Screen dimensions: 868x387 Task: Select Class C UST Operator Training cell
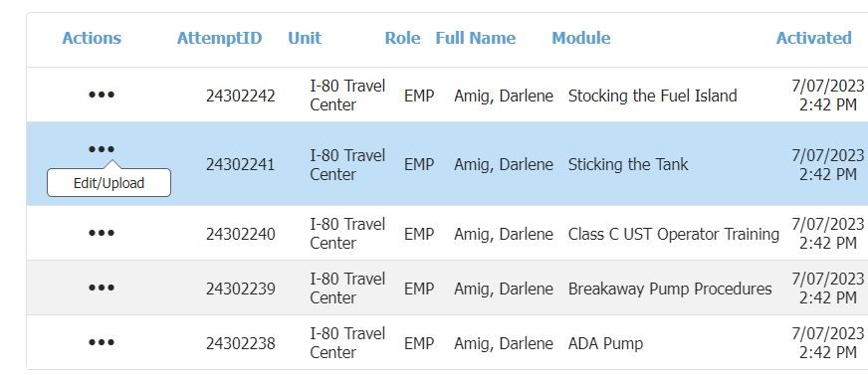pos(674,234)
